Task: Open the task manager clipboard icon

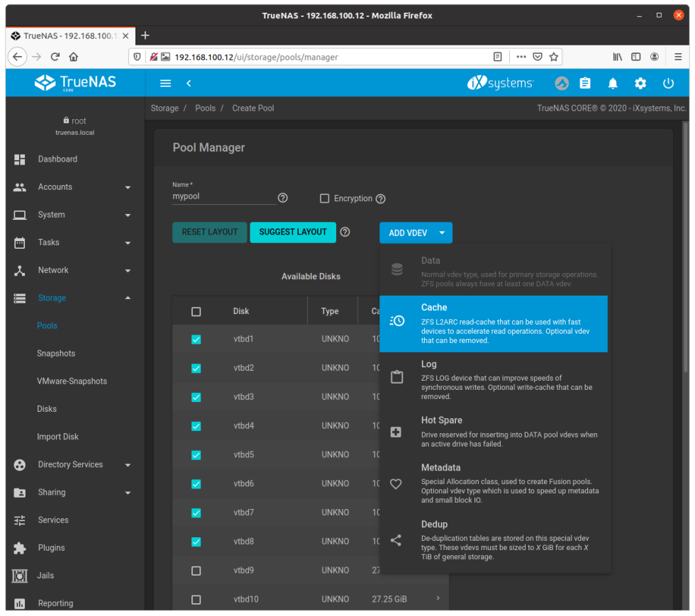Action: [585, 84]
